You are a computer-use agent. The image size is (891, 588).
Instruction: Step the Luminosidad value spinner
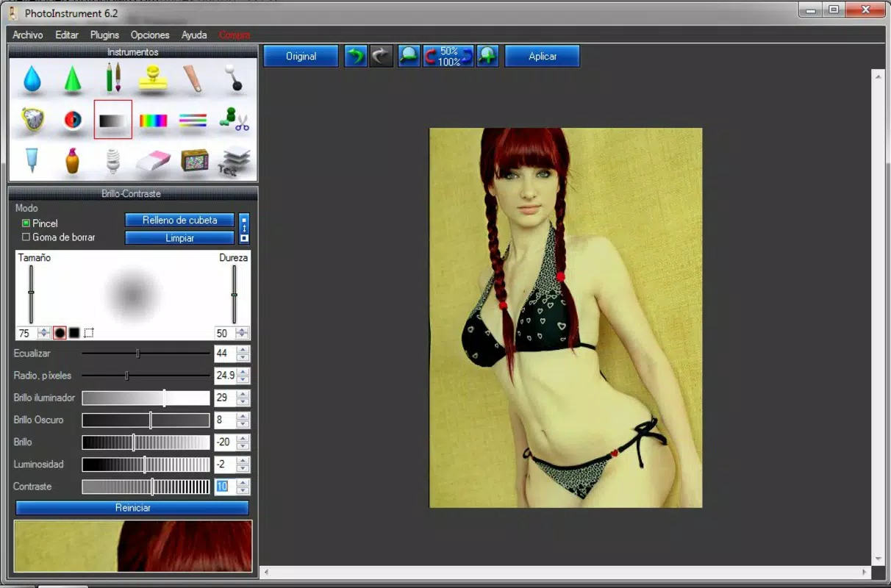(243, 464)
